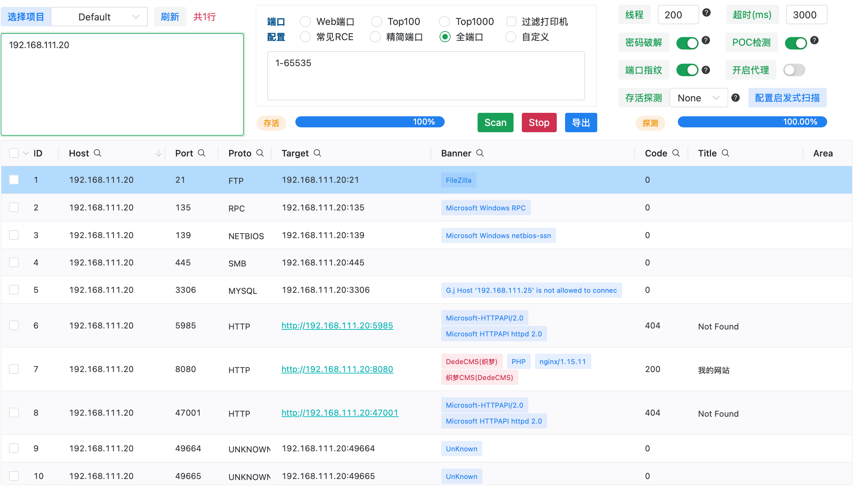
Task: Expand the selection chevron beside ID header
Action: [x=26, y=153]
